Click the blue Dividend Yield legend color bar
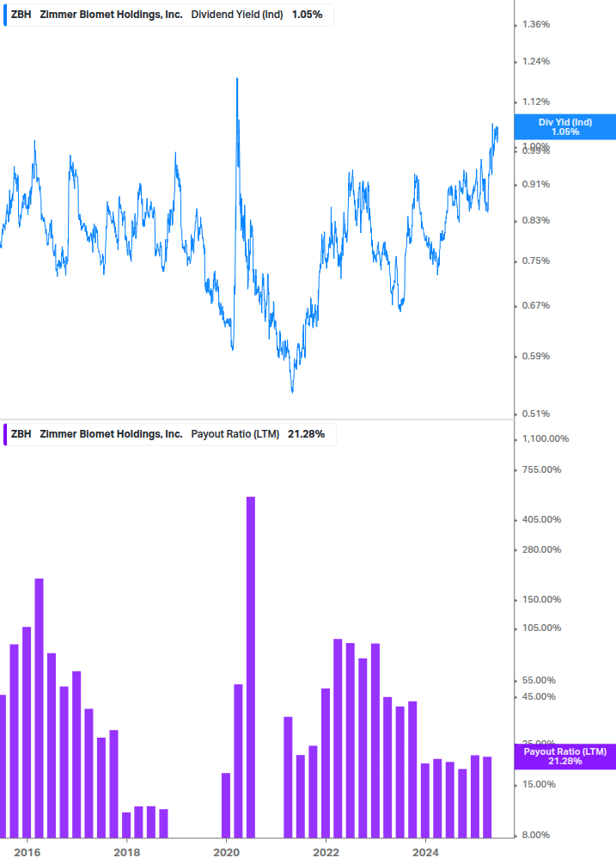This screenshot has height=864, width=616. pyautogui.click(x=5, y=15)
